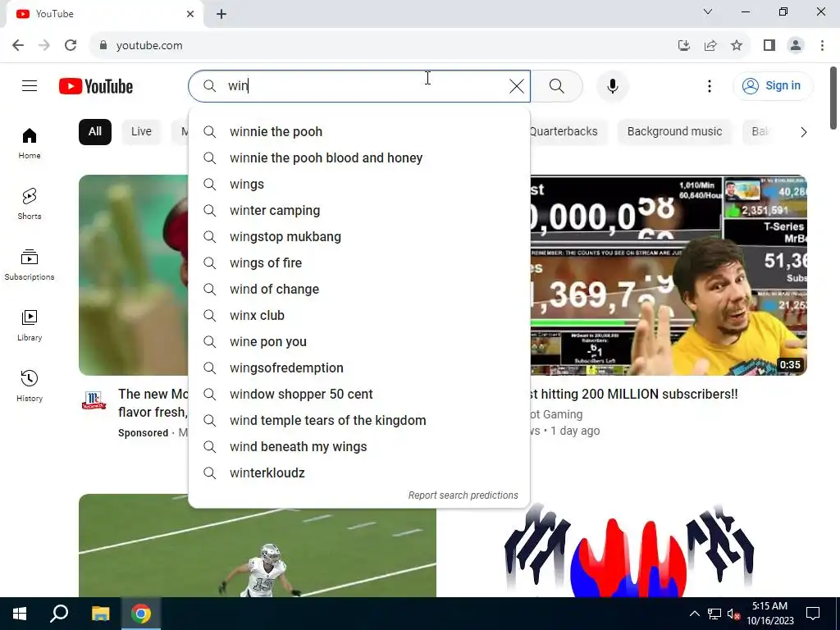Image resolution: width=840 pixels, height=630 pixels.
Task: Choose suggestion "wings of fire"
Action: pyautogui.click(x=359, y=263)
